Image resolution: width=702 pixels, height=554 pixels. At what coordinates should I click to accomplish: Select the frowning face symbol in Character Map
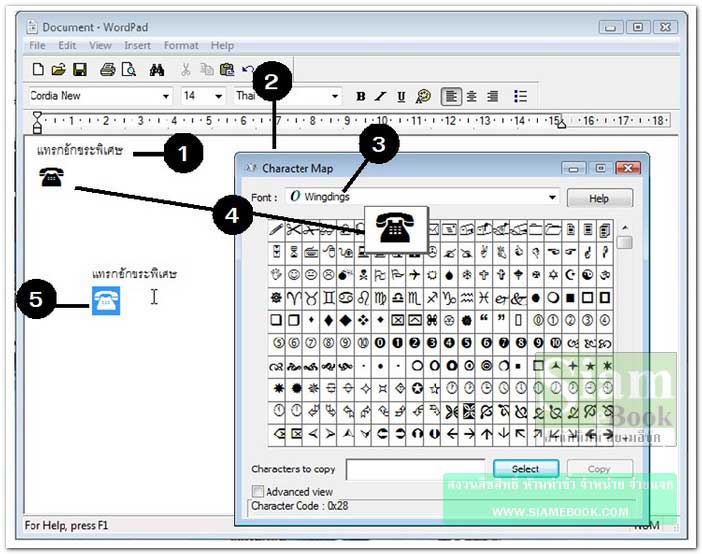point(328,275)
